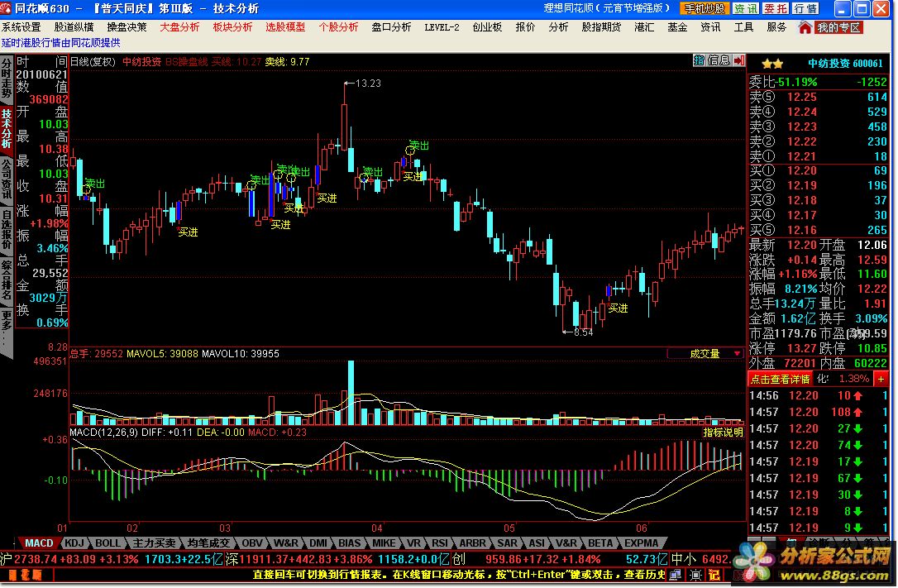Switch to the DMI indicator tab
Image resolution: width=898 pixels, height=588 pixels.
pyautogui.click(x=318, y=543)
